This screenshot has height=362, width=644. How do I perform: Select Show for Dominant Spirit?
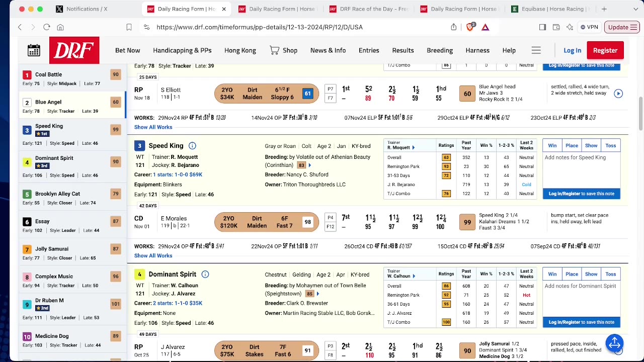click(591, 274)
